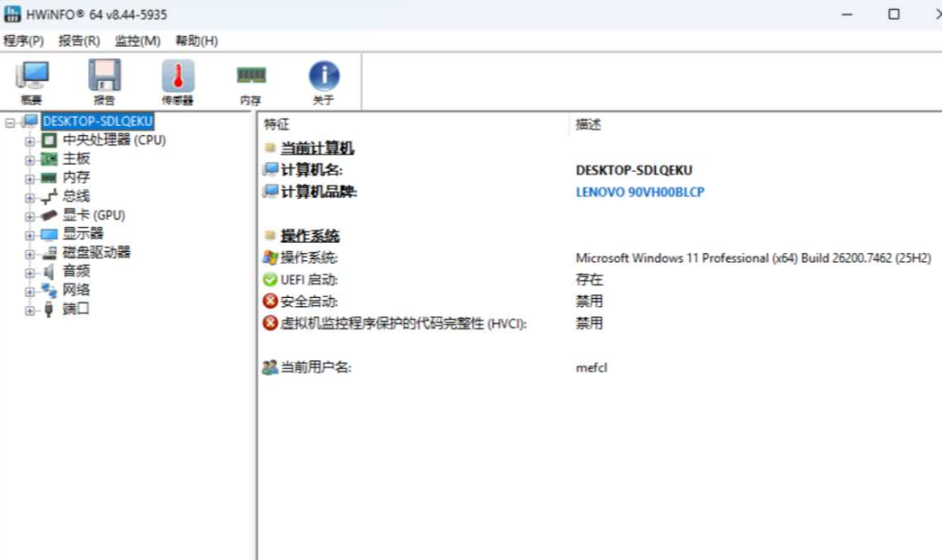Click the 主板 motherboard icon in tree
942x560 pixels.
click(x=49, y=159)
